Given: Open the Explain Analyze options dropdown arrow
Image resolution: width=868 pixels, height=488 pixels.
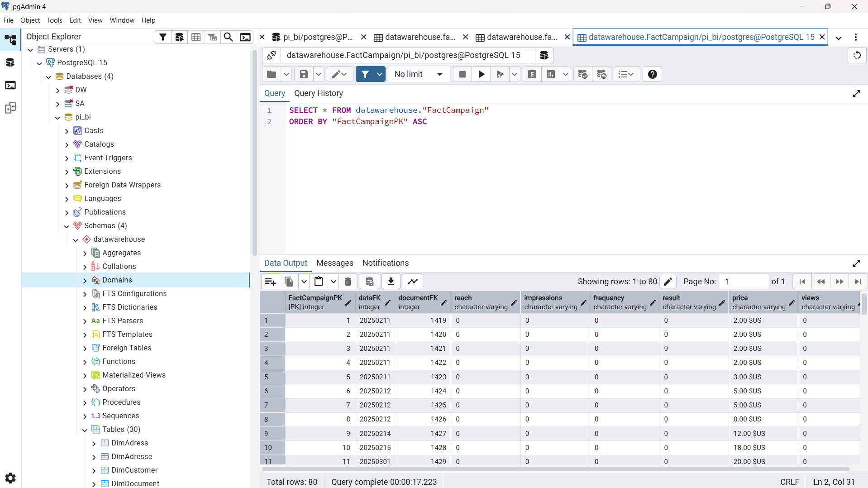Looking at the screenshot, I should [x=566, y=74].
